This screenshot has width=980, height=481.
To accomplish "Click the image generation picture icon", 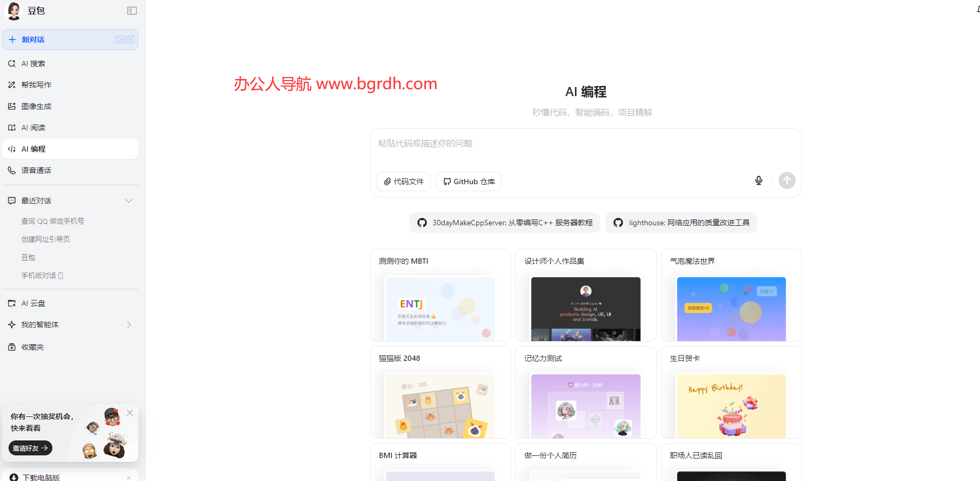I will click(x=12, y=106).
